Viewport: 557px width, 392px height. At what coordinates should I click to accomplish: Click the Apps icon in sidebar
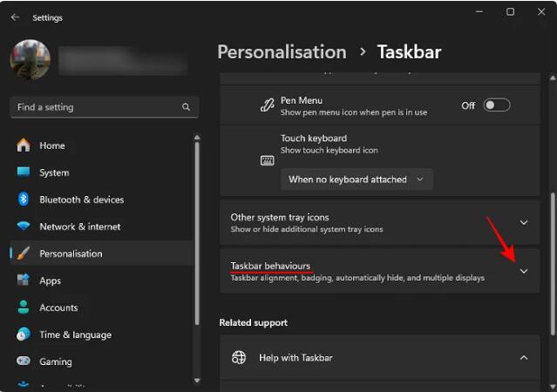24,280
